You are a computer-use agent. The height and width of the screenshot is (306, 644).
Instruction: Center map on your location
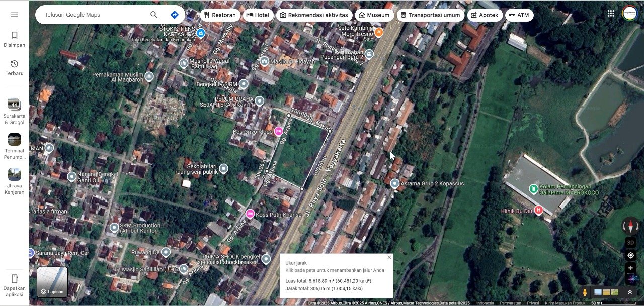[x=630, y=255]
